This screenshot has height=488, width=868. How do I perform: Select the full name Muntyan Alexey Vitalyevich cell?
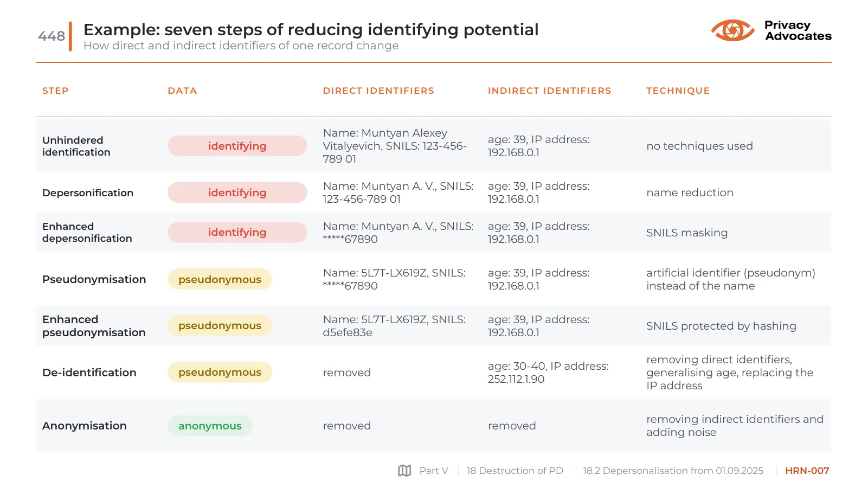(395, 146)
